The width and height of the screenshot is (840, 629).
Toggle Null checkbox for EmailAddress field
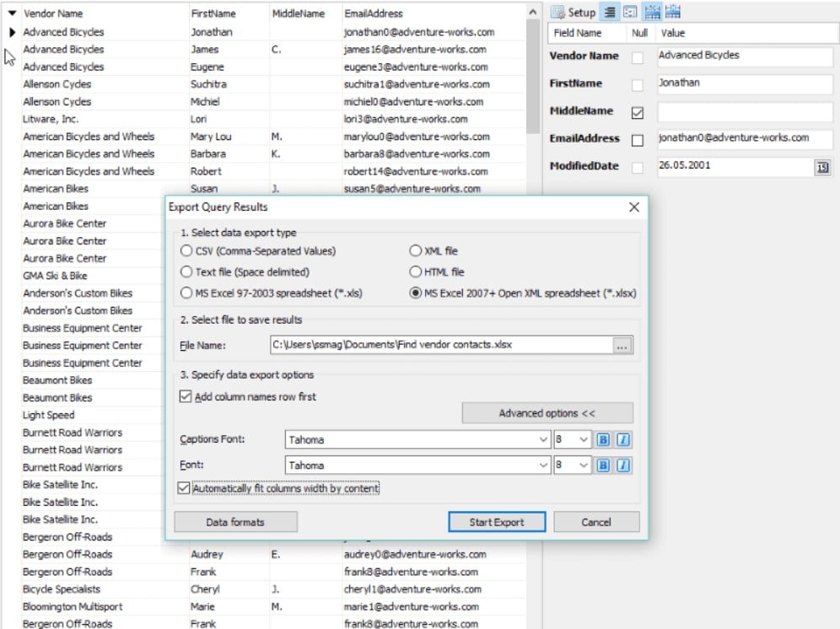(x=638, y=140)
